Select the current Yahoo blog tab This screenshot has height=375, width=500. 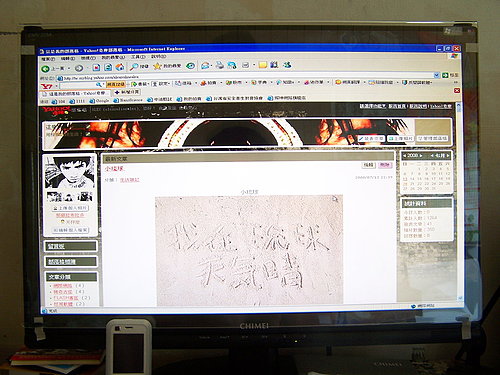(75, 94)
